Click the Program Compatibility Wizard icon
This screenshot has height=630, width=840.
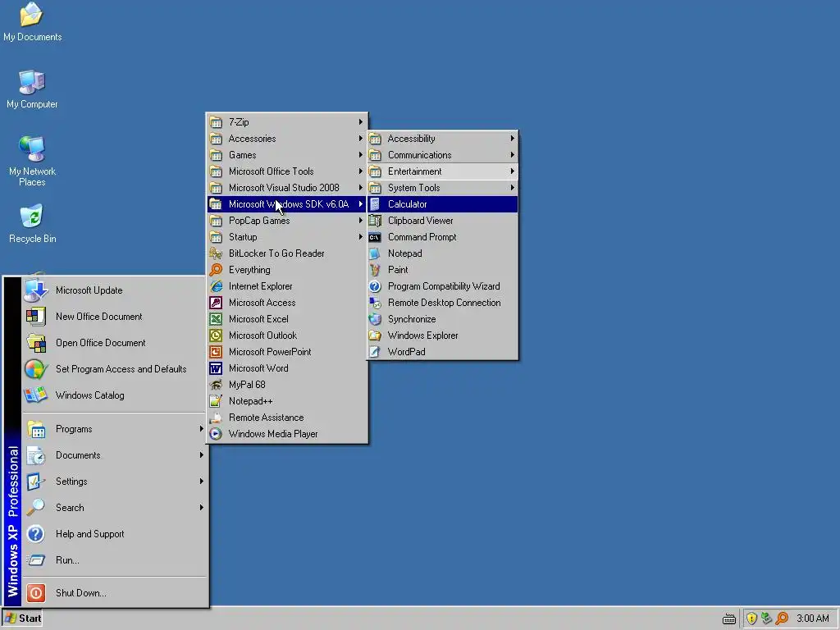(x=375, y=286)
